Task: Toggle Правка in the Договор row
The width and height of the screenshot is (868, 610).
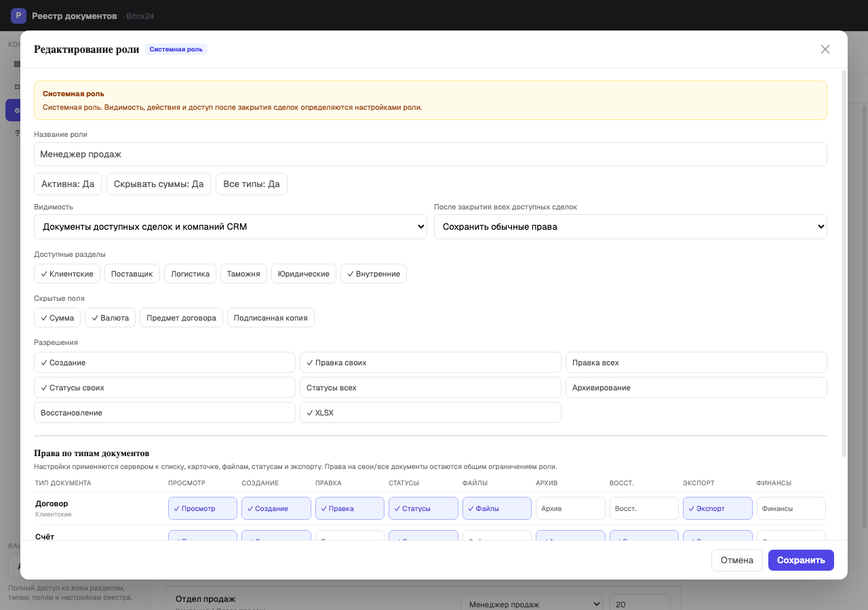Action: (350, 508)
